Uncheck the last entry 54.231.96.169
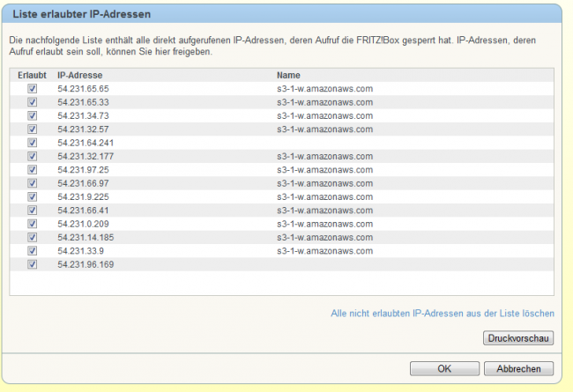The image size is (573, 392). [32, 264]
